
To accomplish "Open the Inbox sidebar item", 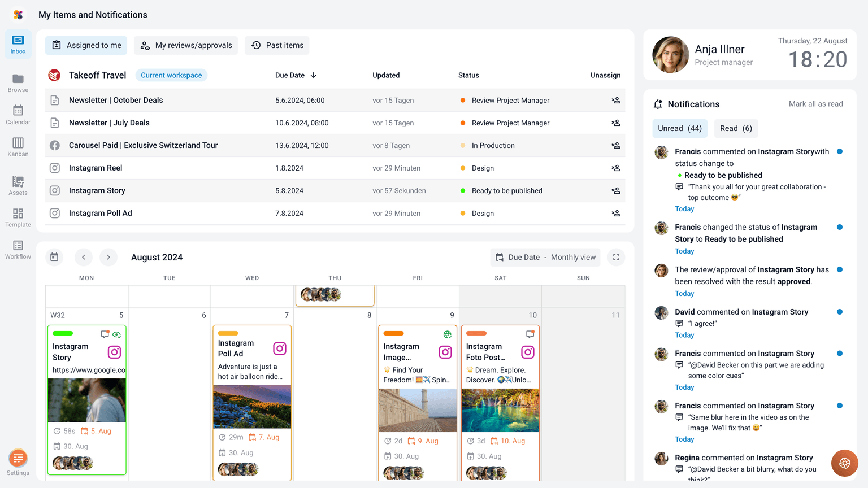I will pos(18,45).
